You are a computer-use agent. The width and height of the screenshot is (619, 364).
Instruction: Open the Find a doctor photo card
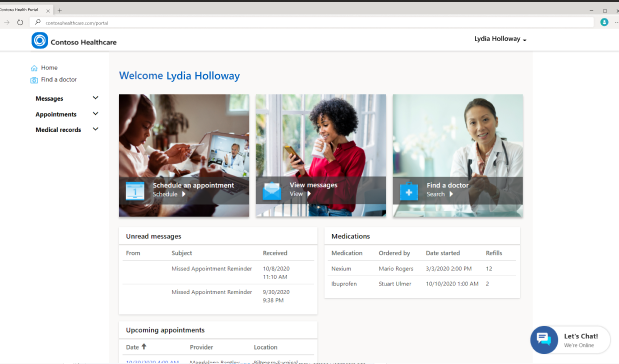(458, 155)
